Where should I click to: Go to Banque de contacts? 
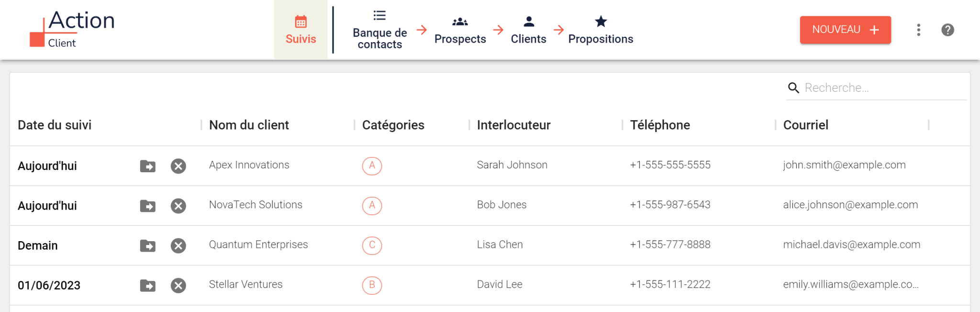pyautogui.click(x=379, y=30)
